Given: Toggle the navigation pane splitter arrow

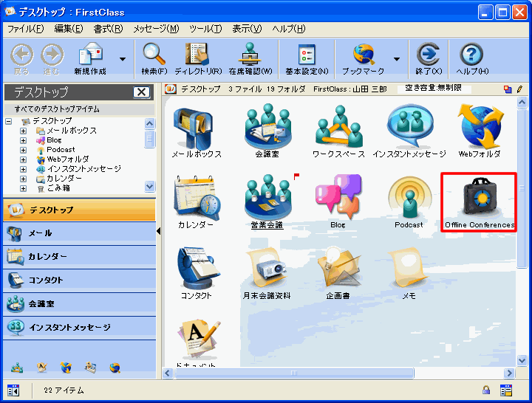Looking at the screenshot, I should tap(159, 232).
